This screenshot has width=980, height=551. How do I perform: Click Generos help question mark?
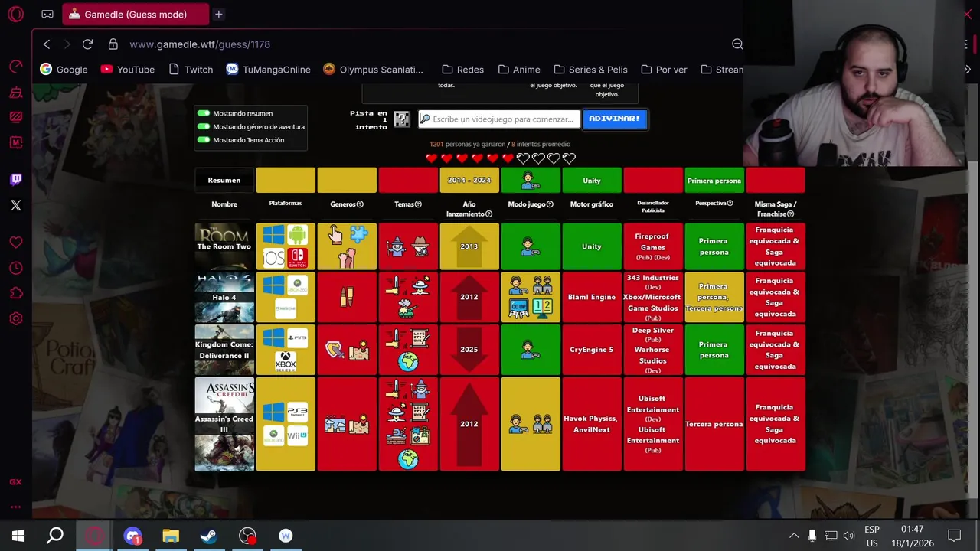tap(360, 204)
